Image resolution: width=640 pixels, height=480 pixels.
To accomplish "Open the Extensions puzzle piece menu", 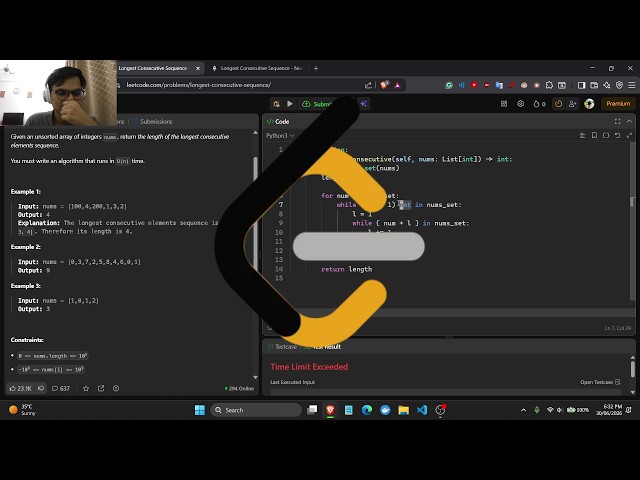I will tap(549, 85).
